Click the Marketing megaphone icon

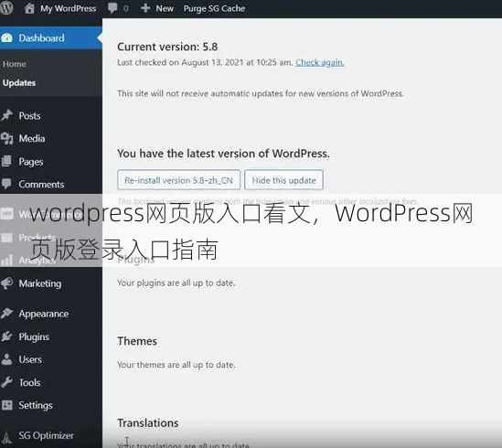pos(6,283)
